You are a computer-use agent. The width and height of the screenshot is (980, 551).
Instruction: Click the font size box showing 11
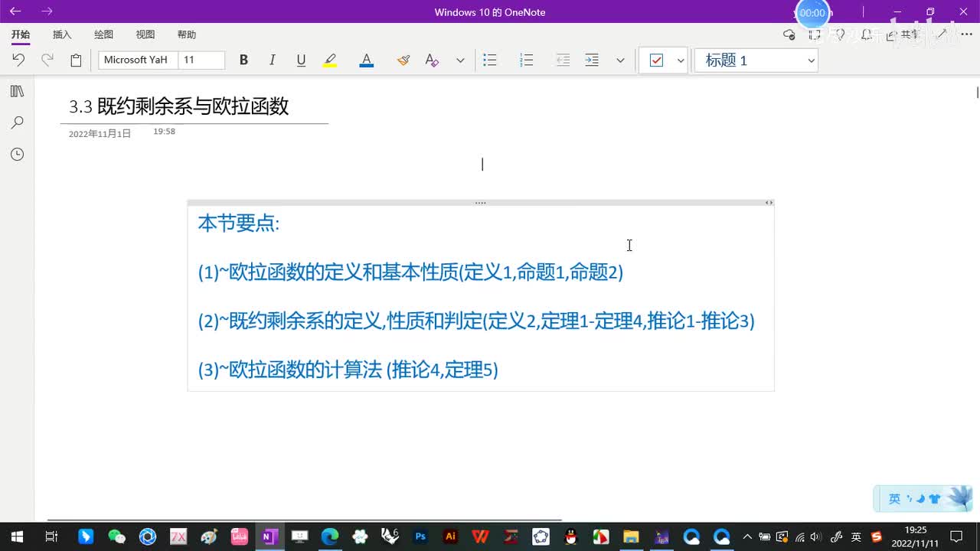pos(201,60)
